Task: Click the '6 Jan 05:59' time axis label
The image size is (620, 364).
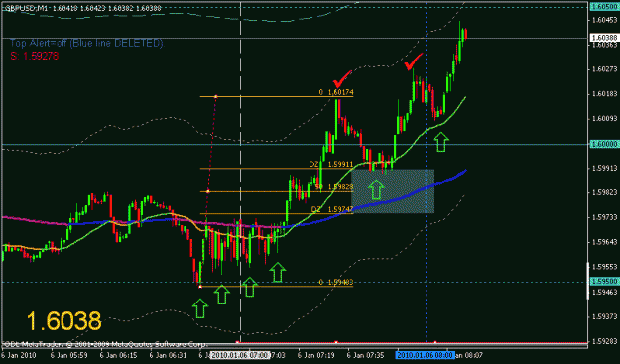Action: click(x=68, y=355)
